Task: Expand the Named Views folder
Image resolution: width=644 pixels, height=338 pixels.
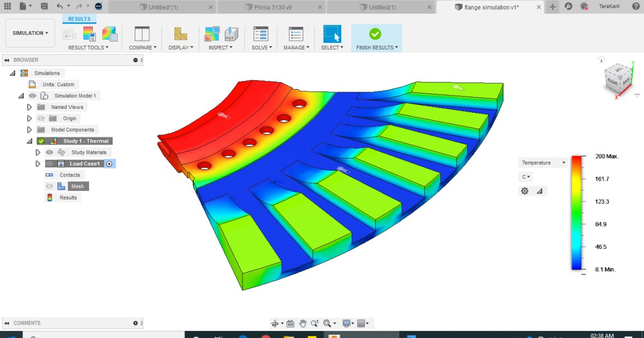Action: point(30,107)
